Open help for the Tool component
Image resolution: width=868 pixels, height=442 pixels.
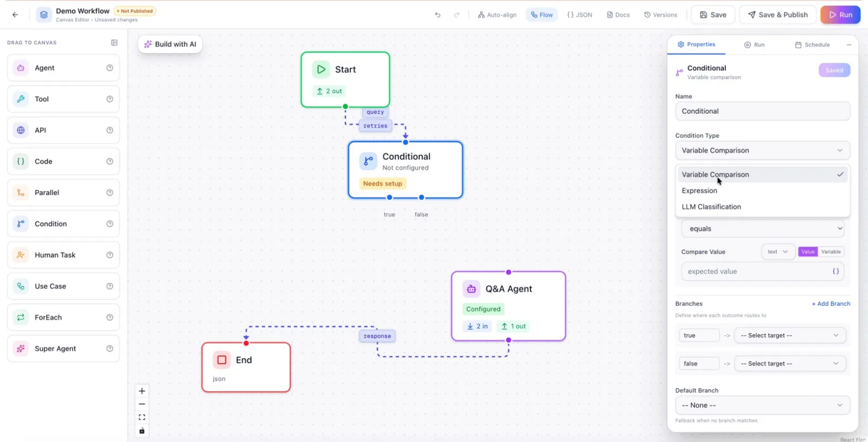(x=110, y=99)
